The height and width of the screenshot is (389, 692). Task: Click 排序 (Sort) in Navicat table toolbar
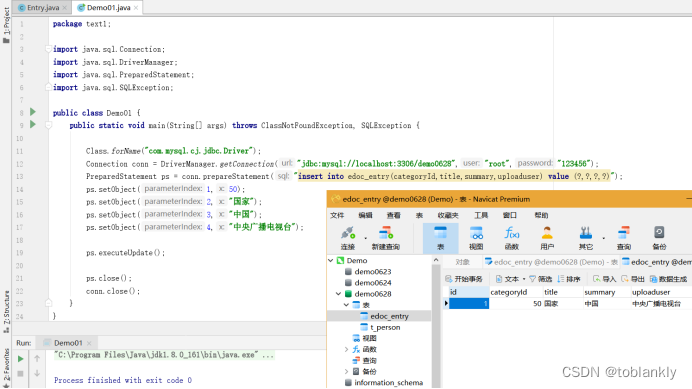569,279
